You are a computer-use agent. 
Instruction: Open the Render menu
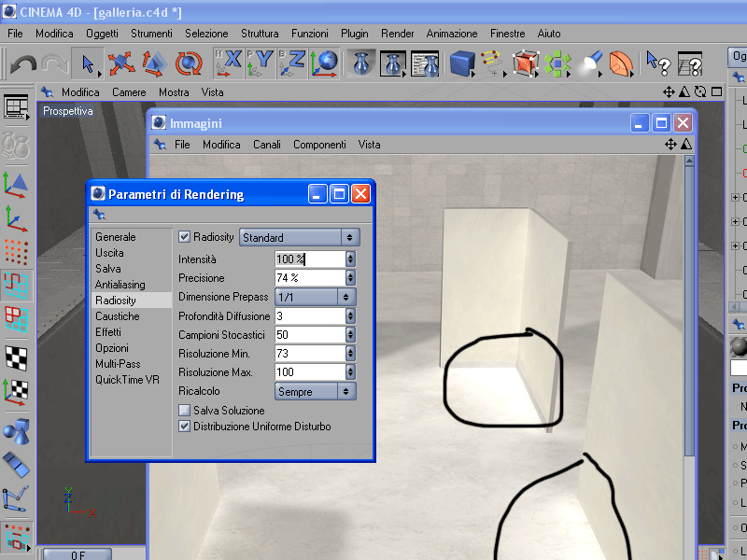pyautogui.click(x=398, y=34)
